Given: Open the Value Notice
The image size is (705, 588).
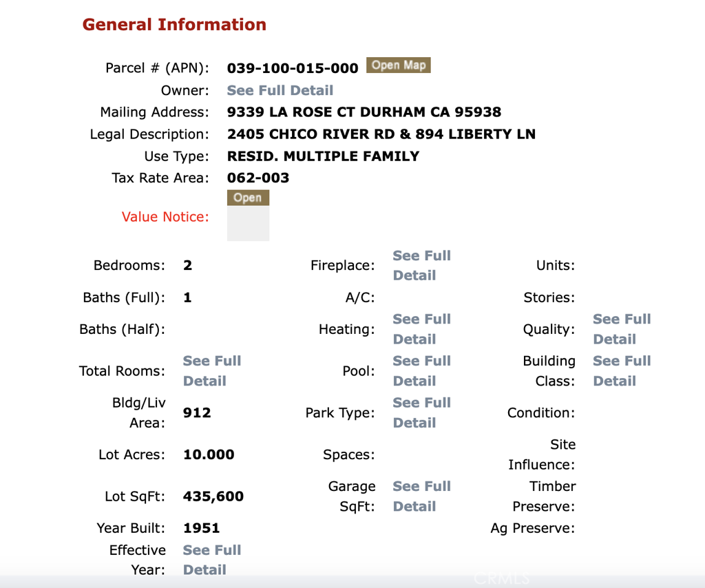Looking at the screenshot, I should click(248, 198).
